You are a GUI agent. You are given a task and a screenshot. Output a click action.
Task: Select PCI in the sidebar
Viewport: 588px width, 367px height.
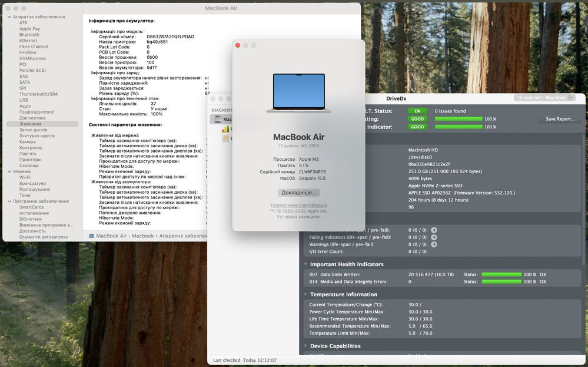point(23,65)
